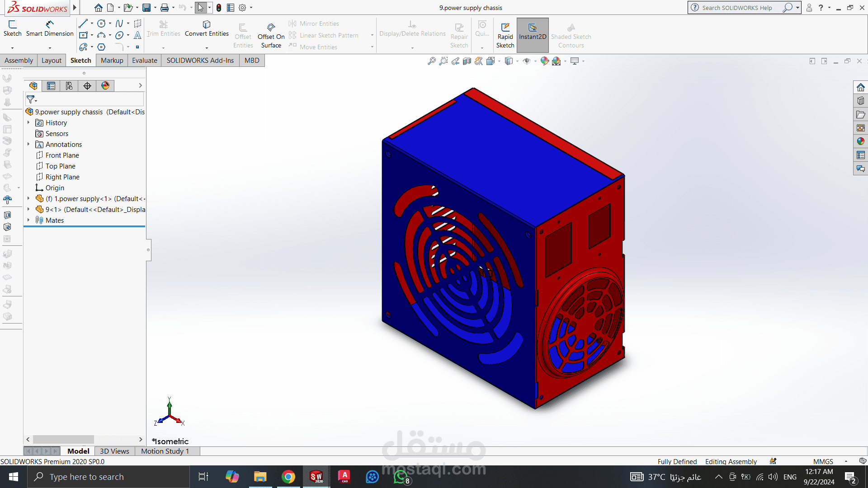Viewport: 868px width, 488px height.
Task: Open the Edit Appearance color-ball icon
Action: coord(544,61)
